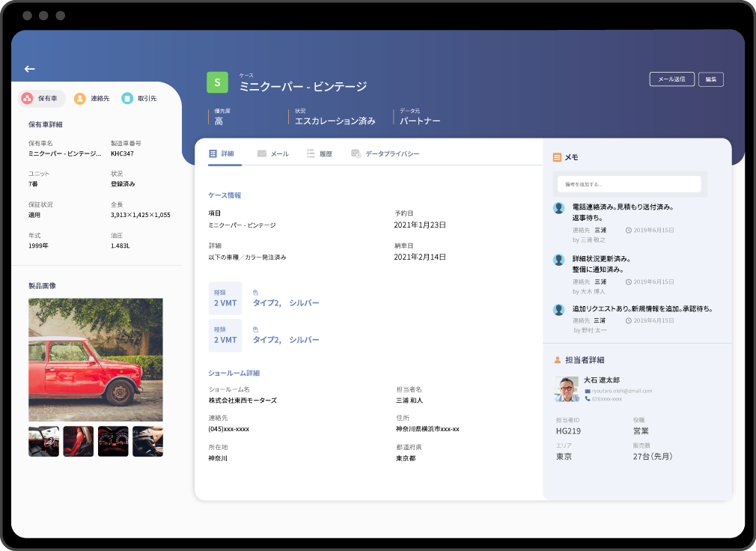The image size is (756, 551).
Task: Click clock icon on 野村 太一 memo
Action: pos(629,320)
